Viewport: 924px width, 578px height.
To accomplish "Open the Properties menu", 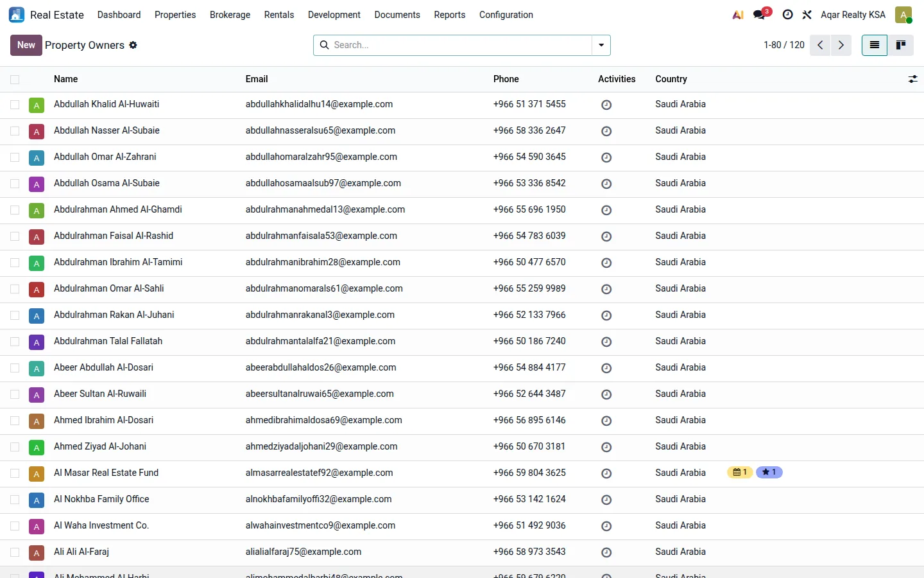I will (175, 15).
